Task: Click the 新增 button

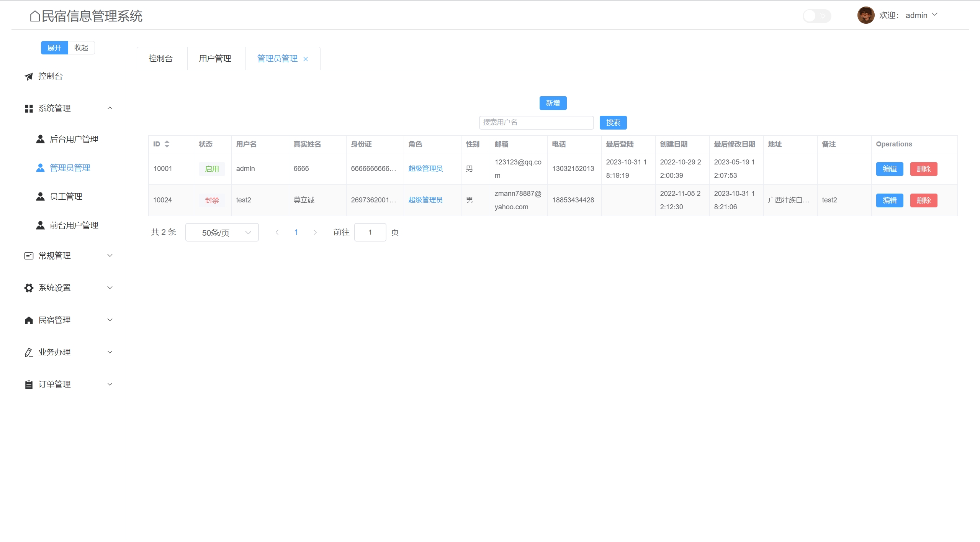Action: 553,103
